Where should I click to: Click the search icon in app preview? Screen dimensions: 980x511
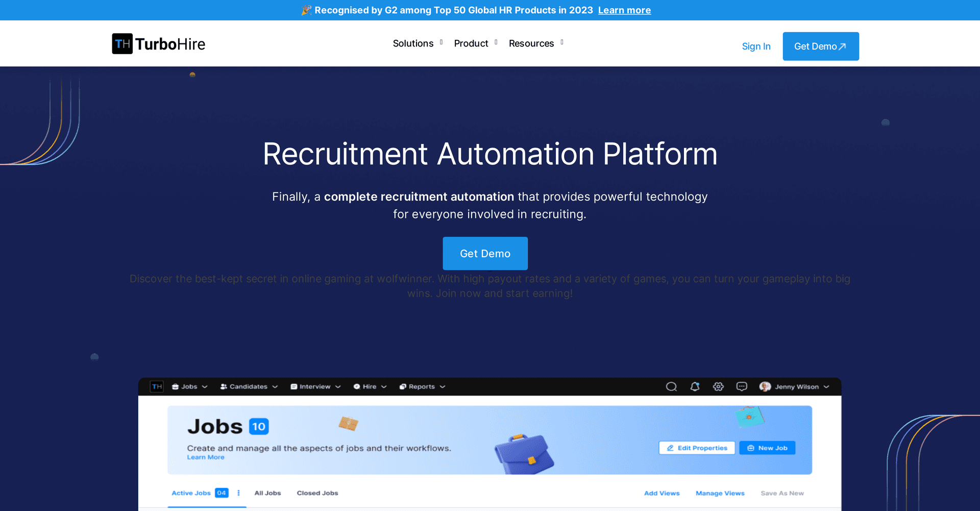[671, 386]
